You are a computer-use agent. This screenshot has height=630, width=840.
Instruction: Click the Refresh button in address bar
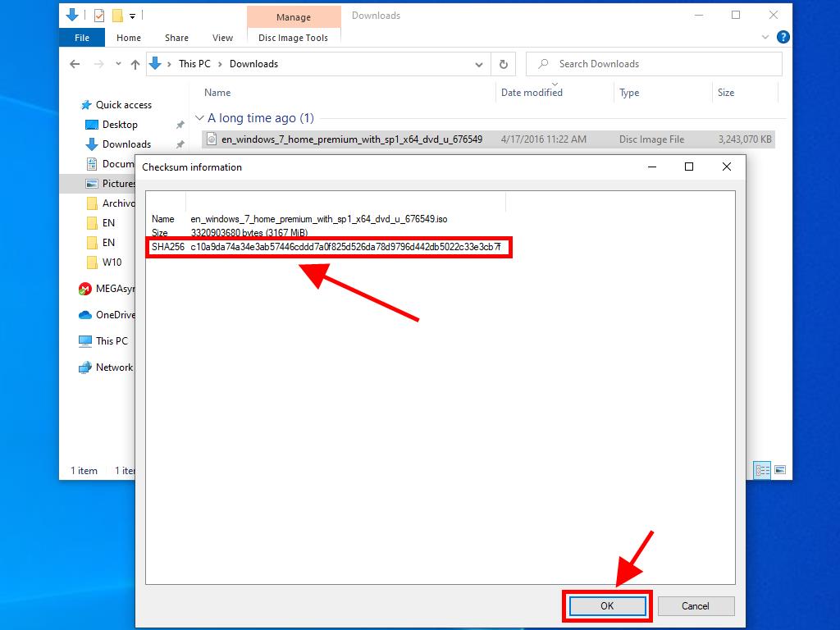coord(503,64)
